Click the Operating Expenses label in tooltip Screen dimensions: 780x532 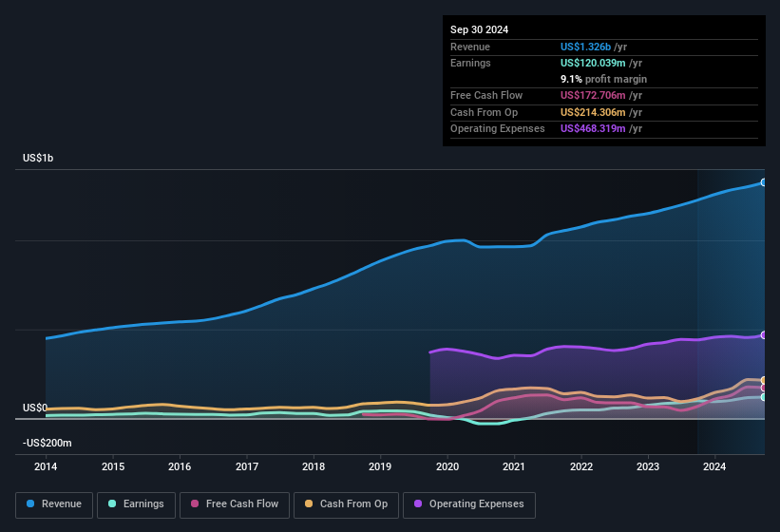click(x=498, y=129)
